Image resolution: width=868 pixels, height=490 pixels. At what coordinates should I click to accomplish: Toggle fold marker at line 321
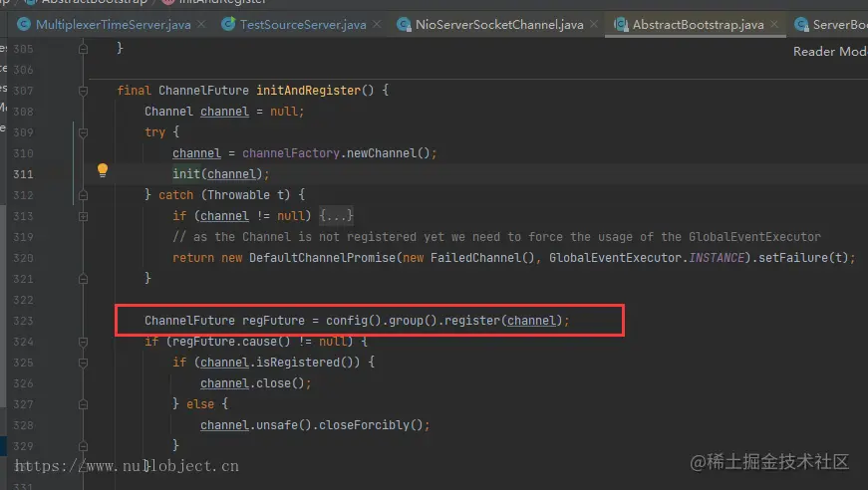[x=83, y=279]
